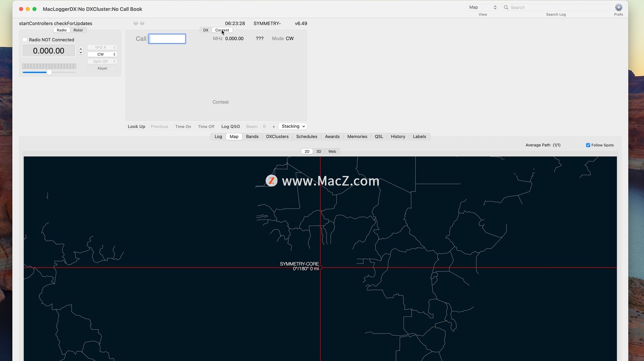Screen dimensions: 644x361
Task: Switch to the DXClusters tab
Action: [277, 137]
